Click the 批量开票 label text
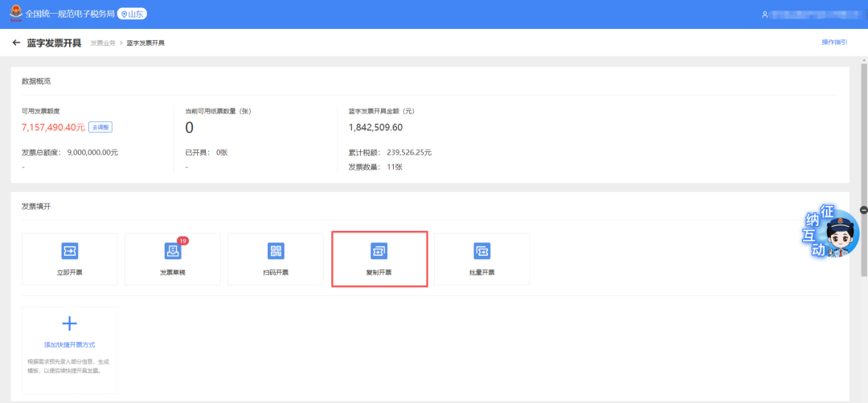Viewport: 868px width, 403px height. pyautogui.click(x=481, y=272)
